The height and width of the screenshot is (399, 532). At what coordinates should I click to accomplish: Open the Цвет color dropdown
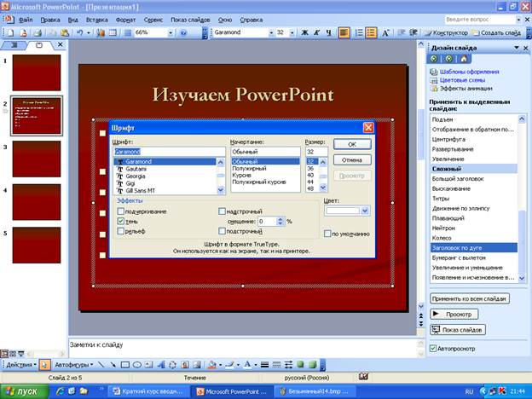[365, 211]
